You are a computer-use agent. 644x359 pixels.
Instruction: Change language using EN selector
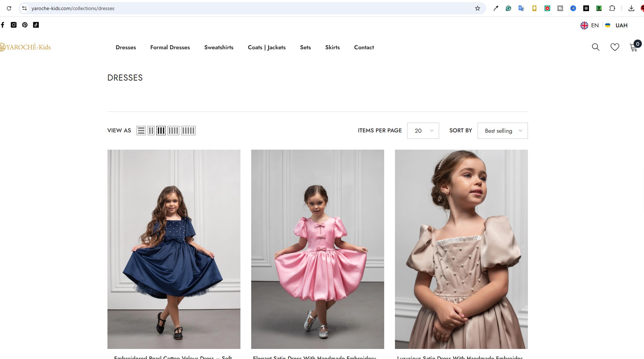pyautogui.click(x=590, y=25)
